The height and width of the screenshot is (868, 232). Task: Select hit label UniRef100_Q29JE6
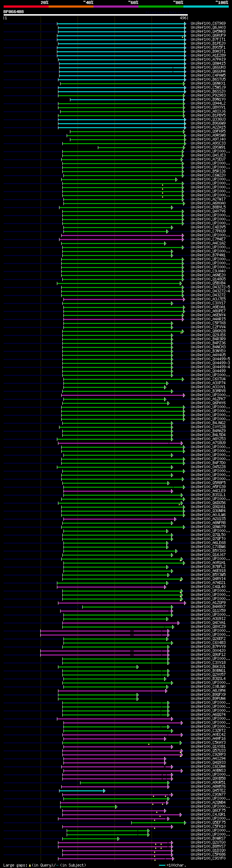tap(208, 335)
